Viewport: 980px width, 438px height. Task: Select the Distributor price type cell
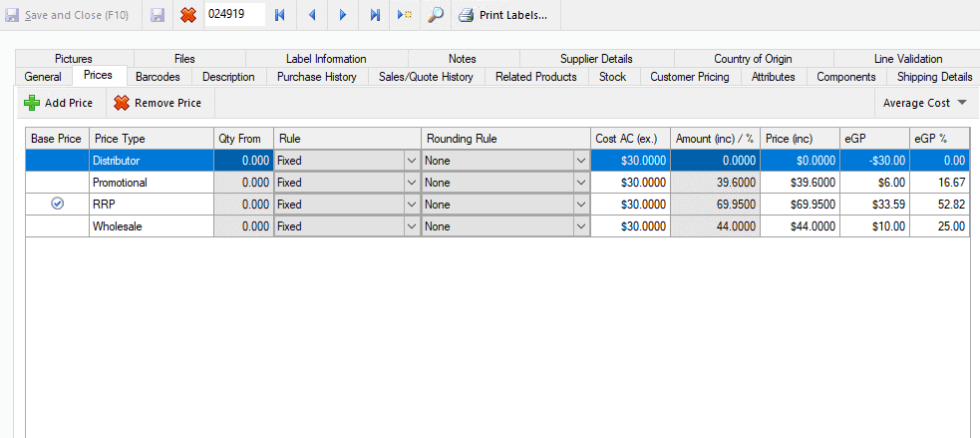[x=152, y=161]
